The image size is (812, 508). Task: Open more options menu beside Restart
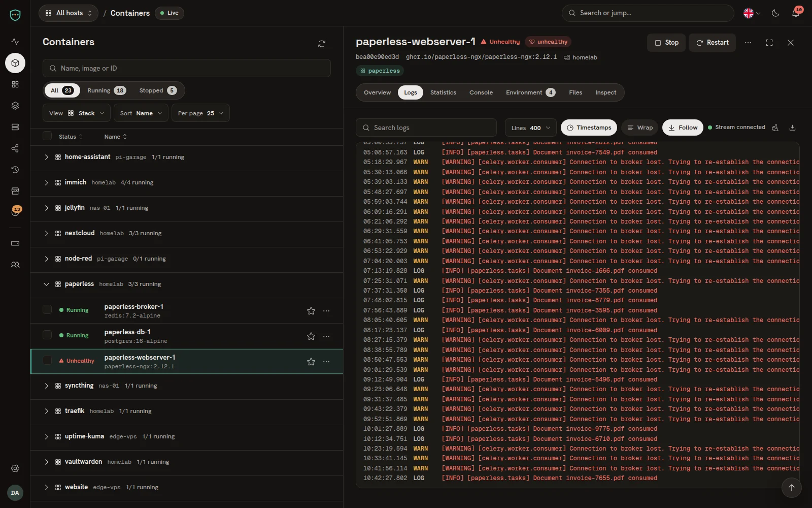click(x=748, y=43)
